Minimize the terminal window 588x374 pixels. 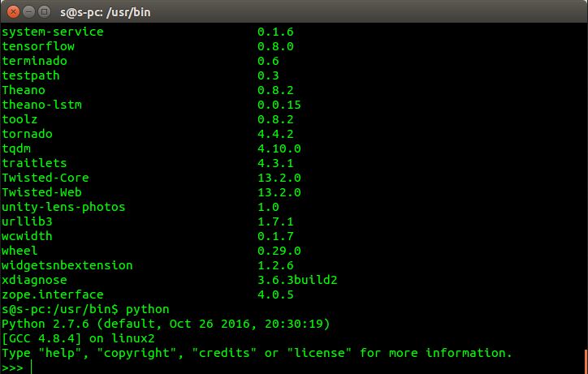[29, 12]
